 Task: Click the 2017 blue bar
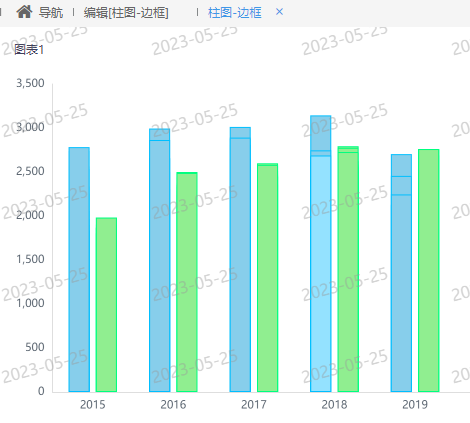coord(240,265)
